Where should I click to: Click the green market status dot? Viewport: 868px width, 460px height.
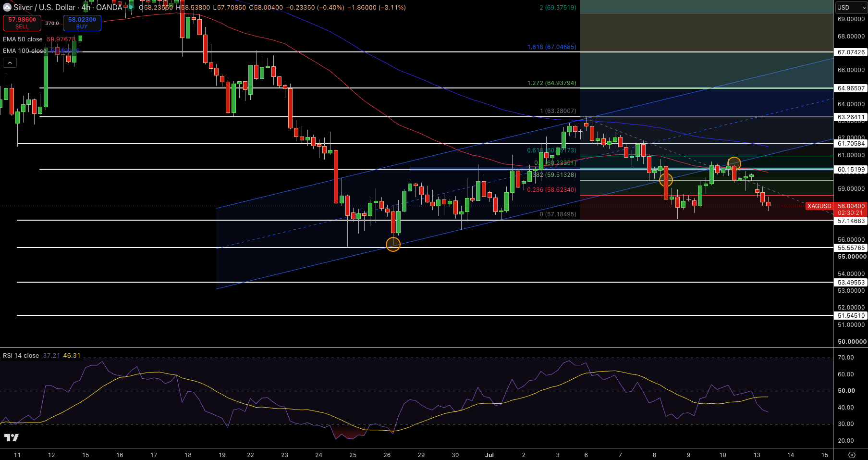[x=131, y=7]
